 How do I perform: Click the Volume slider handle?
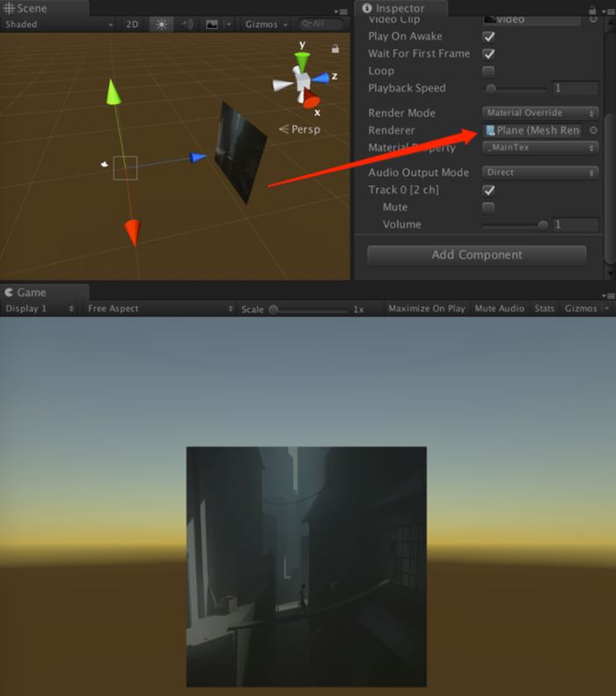(x=543, y=225)
